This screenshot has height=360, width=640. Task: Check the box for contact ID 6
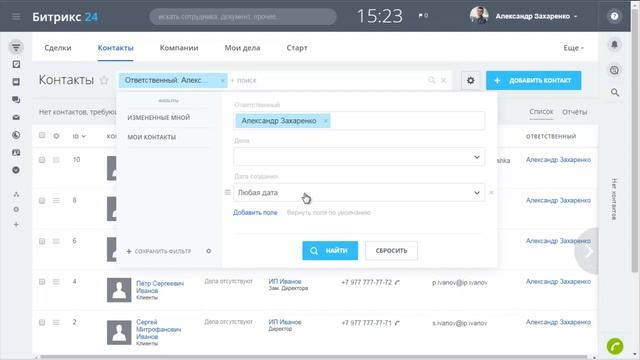pos(42,241)
